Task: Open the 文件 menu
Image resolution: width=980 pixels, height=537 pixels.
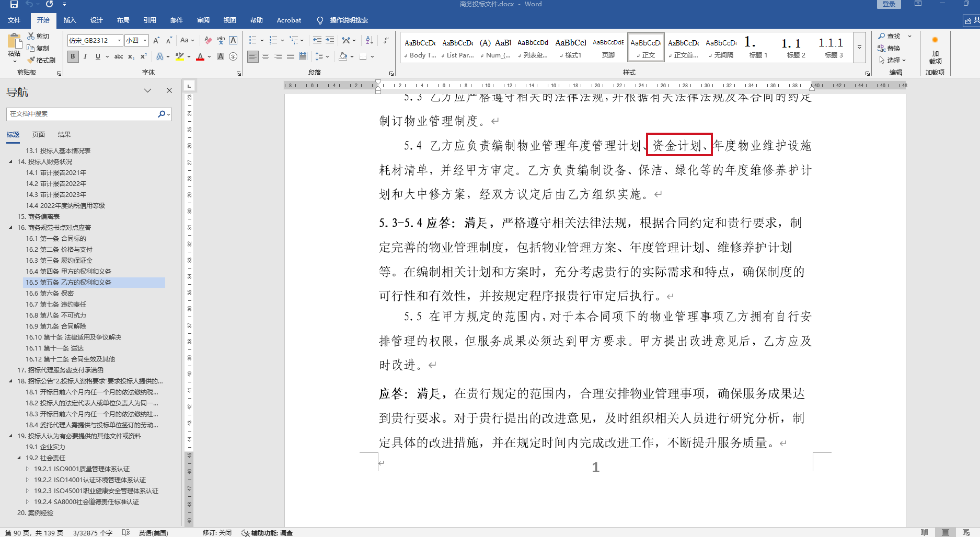Action: (14, 20)
